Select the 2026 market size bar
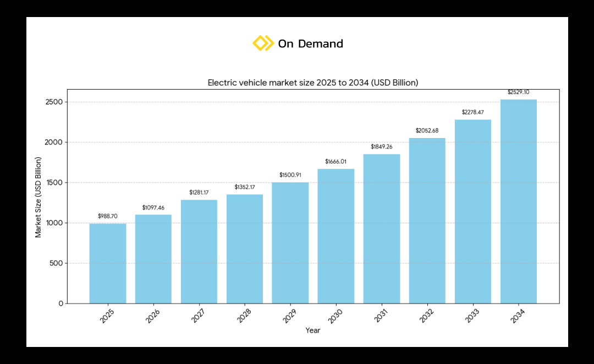Screen dimensions: 594x364 click(153, 259)
